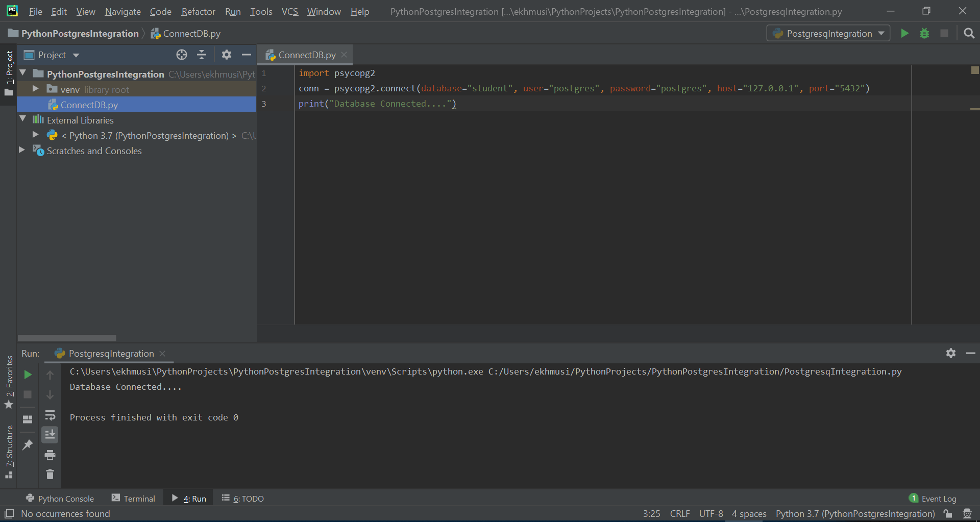This screenshot has height=522, width=980.
Task: Click the print icon in Run panel
Action: pos(50,455)
